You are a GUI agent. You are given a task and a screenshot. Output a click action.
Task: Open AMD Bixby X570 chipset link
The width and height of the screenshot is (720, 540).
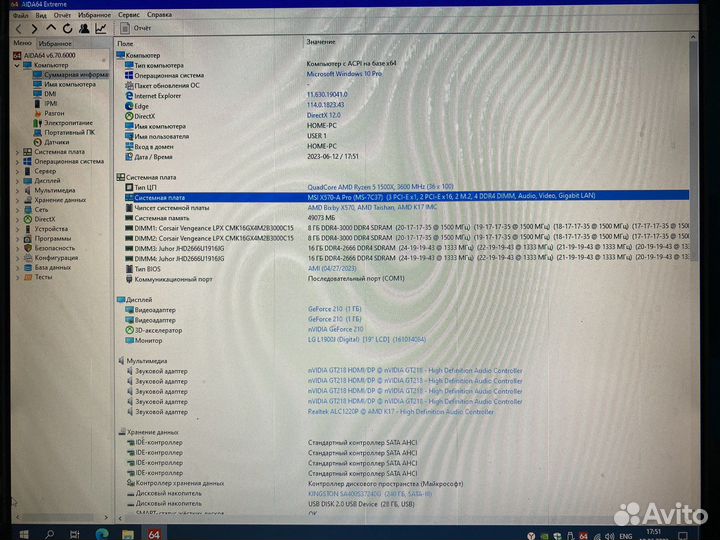coord(372,208)
